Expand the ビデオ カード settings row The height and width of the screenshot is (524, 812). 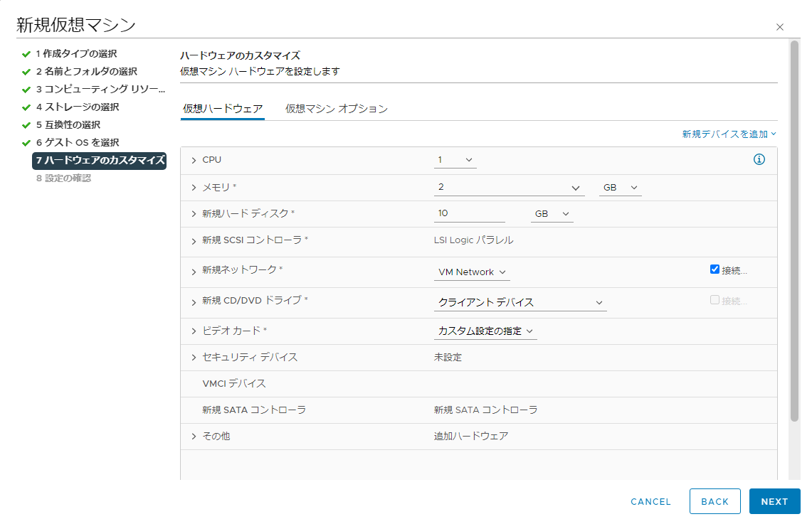pos(194,331)
